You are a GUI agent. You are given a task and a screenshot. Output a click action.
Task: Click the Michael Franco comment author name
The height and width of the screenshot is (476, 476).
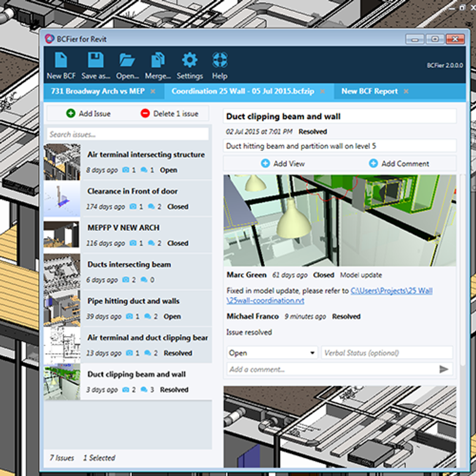(x=252, y=317)
